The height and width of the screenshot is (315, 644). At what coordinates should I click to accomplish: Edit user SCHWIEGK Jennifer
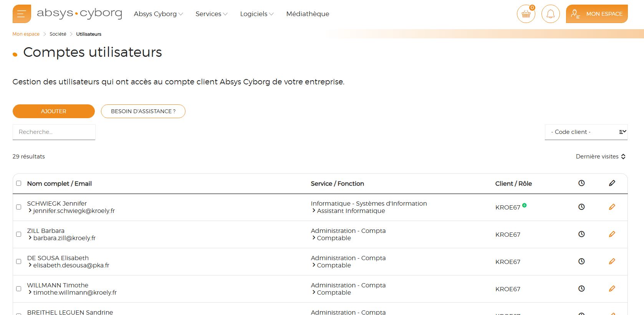coord(612,207)
